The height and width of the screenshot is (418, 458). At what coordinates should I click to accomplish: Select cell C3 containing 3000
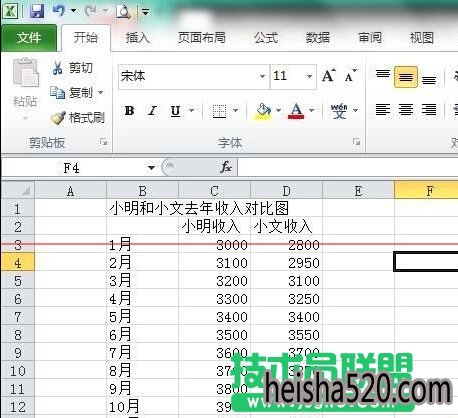(x=214, y=245)
